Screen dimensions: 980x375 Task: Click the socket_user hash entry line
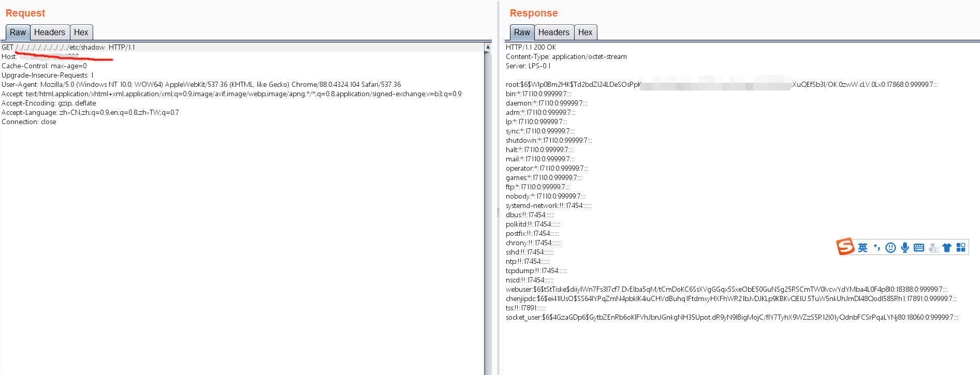[732, 317]
